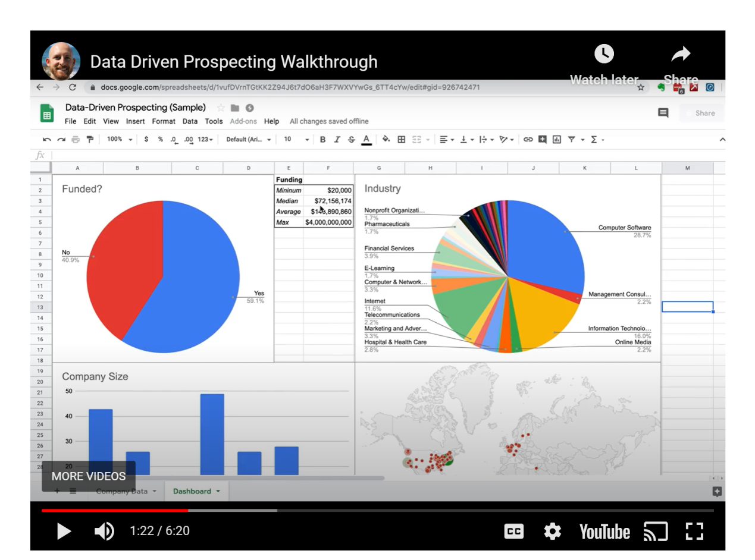
Task: Open the font size 10 dropdown
Action: [x=296, y=140]
